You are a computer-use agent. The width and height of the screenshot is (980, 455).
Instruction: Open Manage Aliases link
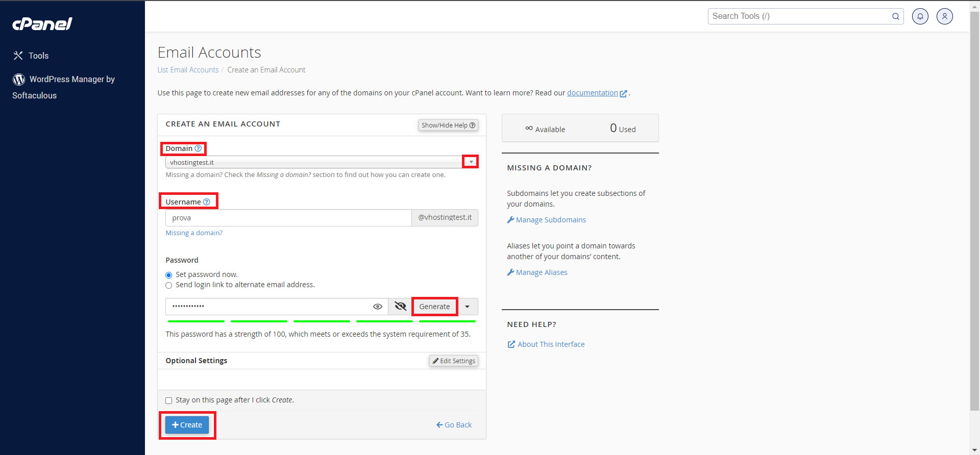(x=537, y=272)
